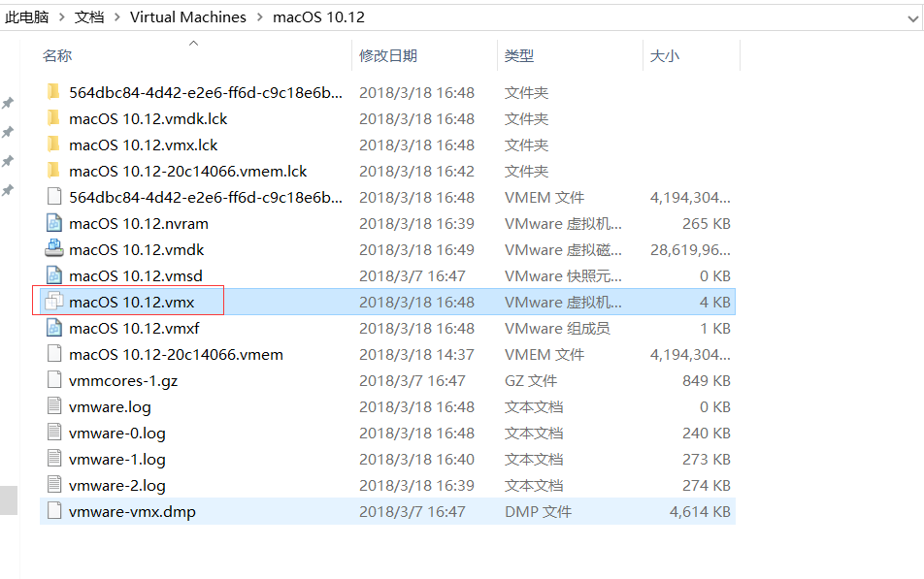Click file name macOS 10.12.vmxf
This screenshot has height=579, width=924.
134,329
